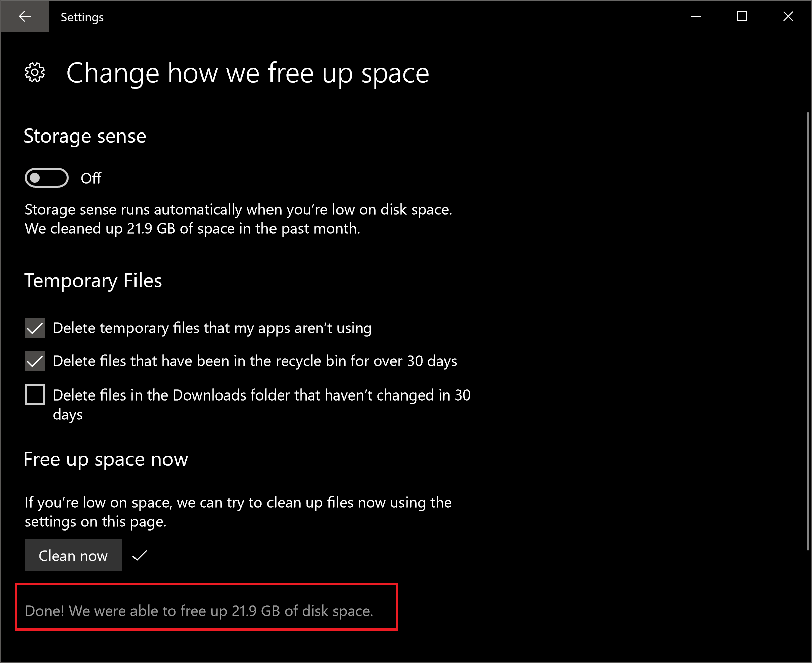The width and height of the screenshot is (812, 663).
Task: Click the gear icon beside the page title
Action: click(x=35, y=73)
